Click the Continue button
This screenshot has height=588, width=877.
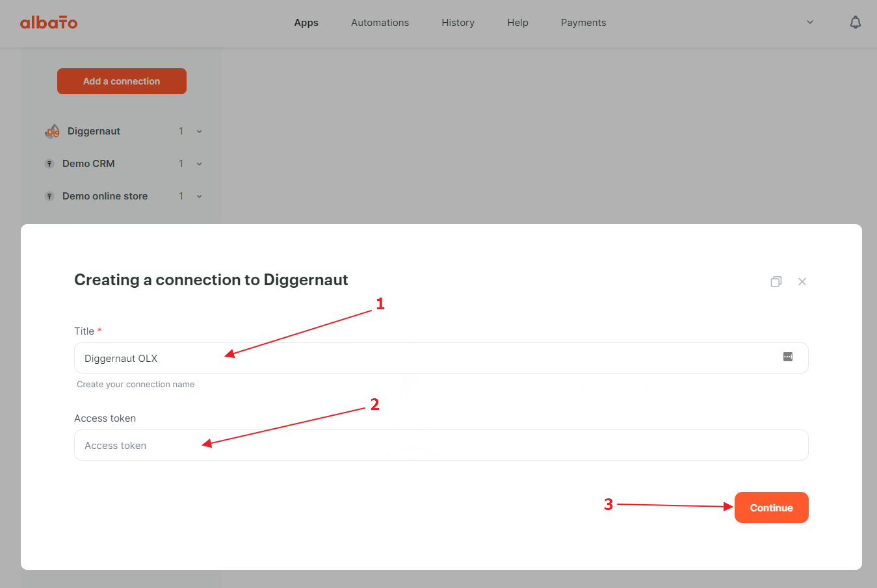point(772,507)
